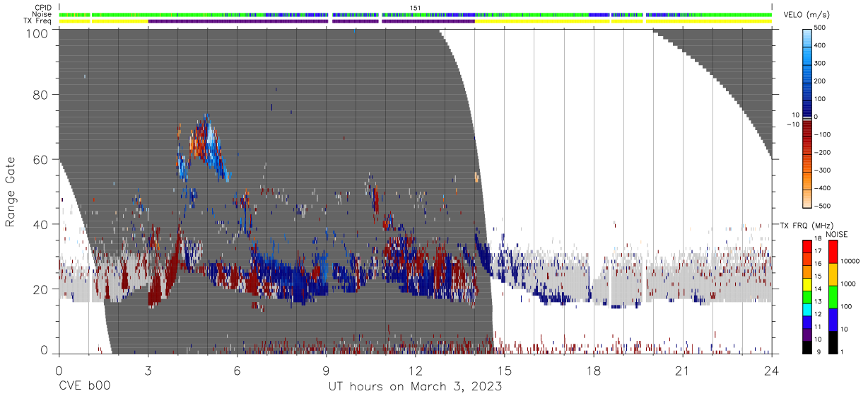Click the CPID row label
This screenshot has width=868, height=401.
[42, 8]
